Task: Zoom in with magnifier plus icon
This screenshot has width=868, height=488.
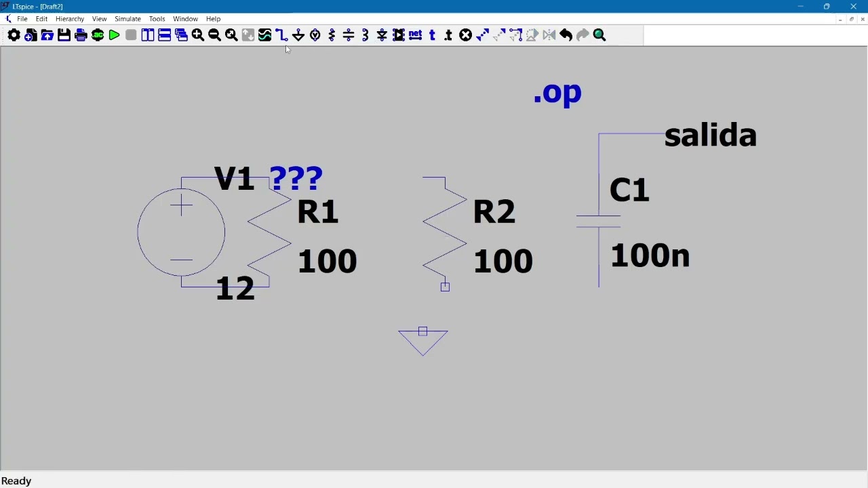Action: (x=198, y=35)
